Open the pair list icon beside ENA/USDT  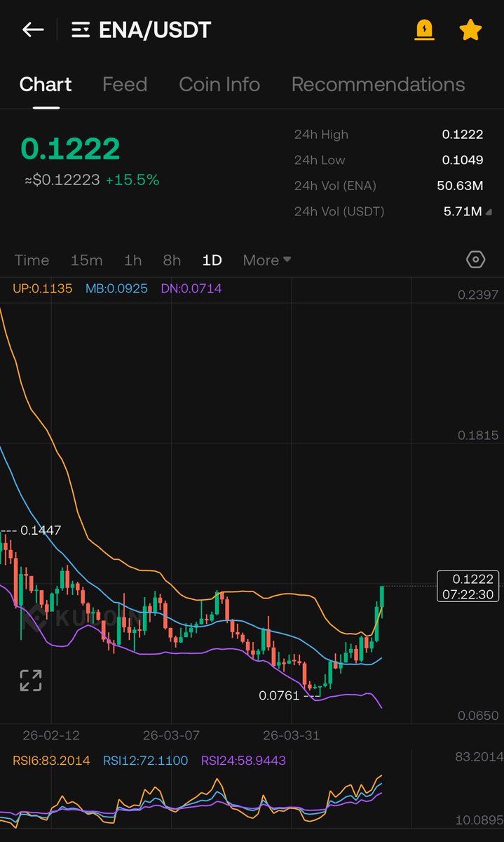[81, 30]
